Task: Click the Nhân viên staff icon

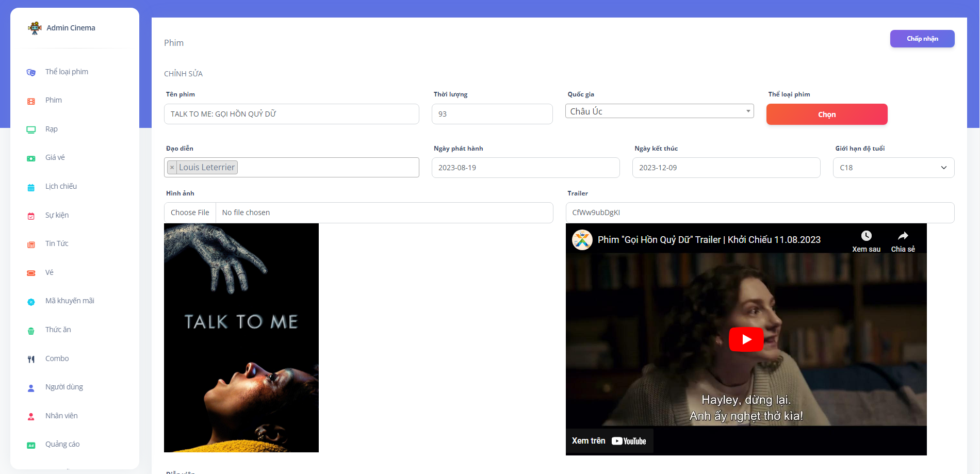Action: (x=31, y=417)
